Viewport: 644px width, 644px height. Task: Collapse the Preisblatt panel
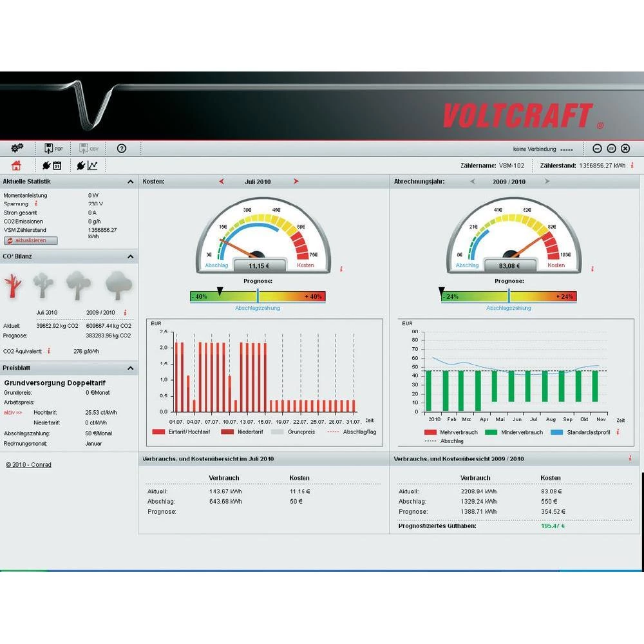[x=131, y=368]
